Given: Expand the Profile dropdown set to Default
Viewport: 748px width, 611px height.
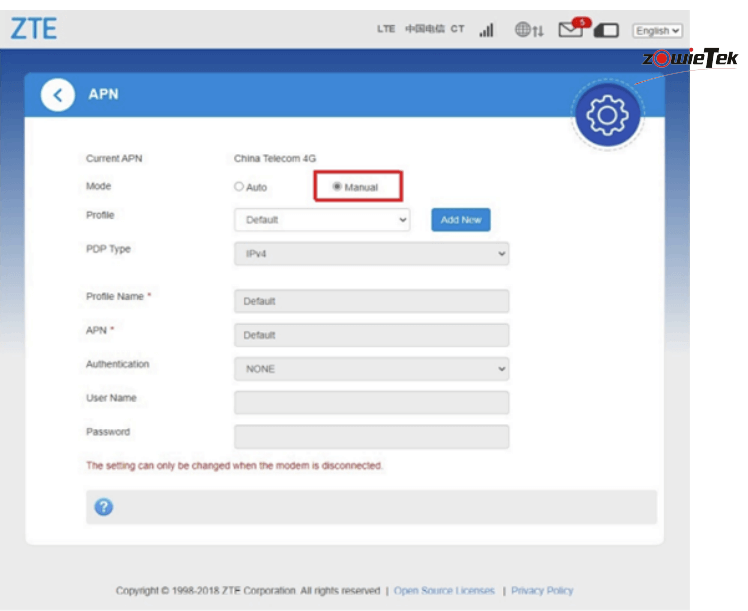Looking at the screenshot, I should coord(322,220).
